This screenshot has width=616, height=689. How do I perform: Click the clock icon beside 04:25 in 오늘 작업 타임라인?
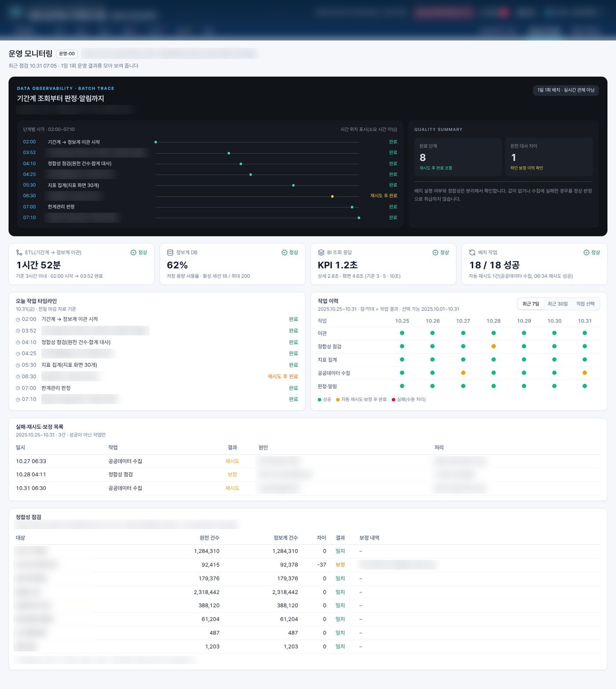pyautogui.click(x=18, y=354)
